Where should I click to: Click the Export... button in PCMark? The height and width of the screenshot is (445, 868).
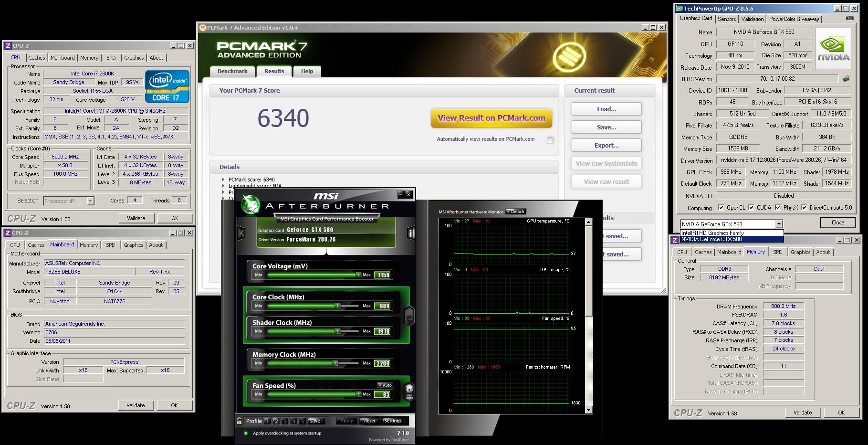(607, 145)
